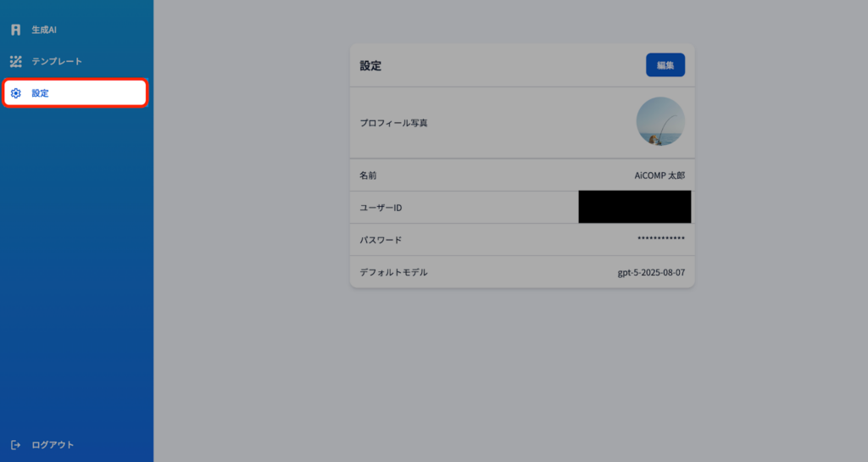Click the ログアウト text at sidebar bottom
This screenshot has width=868, height=462.
(53, 445)
